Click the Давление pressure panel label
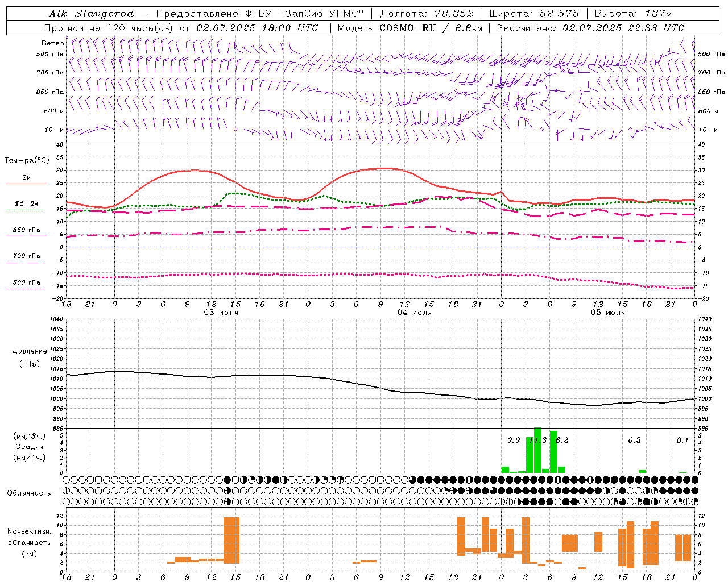Screen dimensions: 728x582 click(30, 351)
